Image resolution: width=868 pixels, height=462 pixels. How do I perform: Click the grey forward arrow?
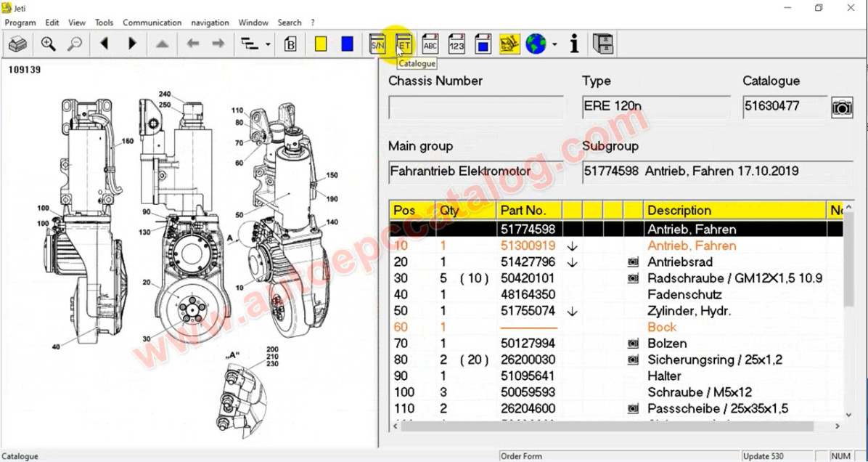[x=218, y=43]
